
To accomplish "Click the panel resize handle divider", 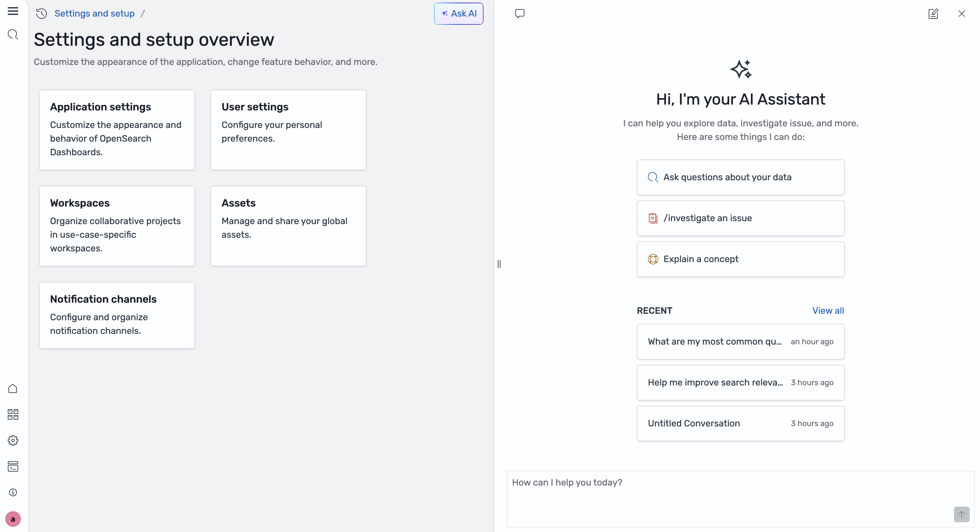I will [x=499, y=264].
